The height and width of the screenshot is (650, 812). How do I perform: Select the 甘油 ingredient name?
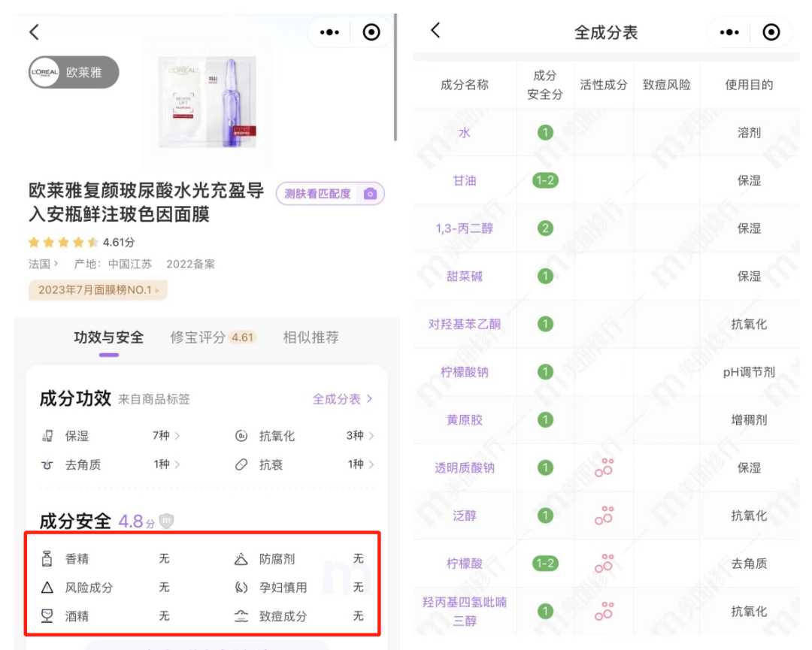(x=465, y=180)
